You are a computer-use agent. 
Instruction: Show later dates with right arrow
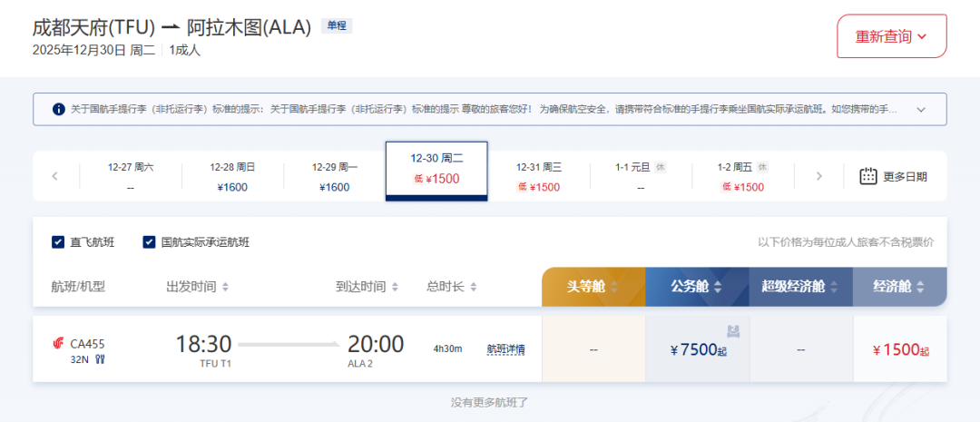pyautogui.click(x=818, y=176)
